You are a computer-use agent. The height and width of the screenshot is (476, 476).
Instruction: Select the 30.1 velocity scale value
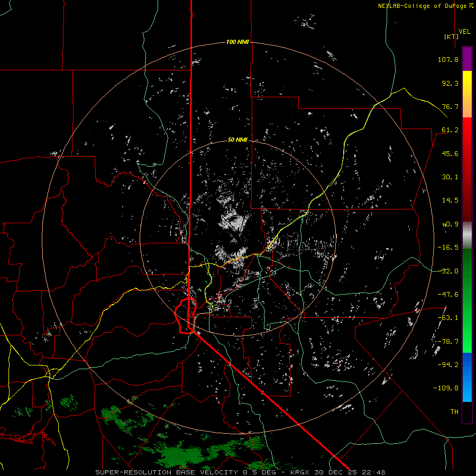click(x=450, y=177)
